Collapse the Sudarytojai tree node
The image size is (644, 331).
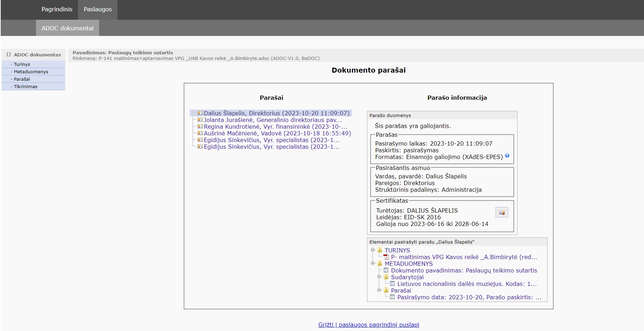pyautogui.click(x=379, y=277)
